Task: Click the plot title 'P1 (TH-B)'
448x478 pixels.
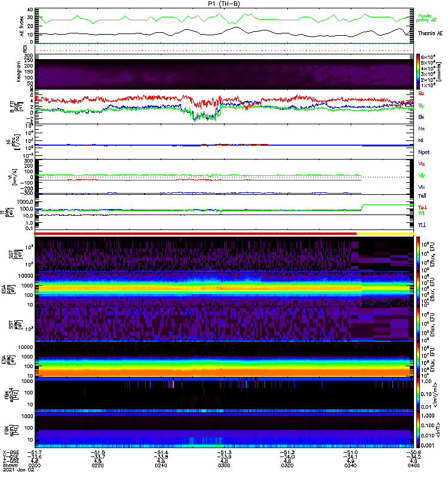Action: (x=224, y=4)
